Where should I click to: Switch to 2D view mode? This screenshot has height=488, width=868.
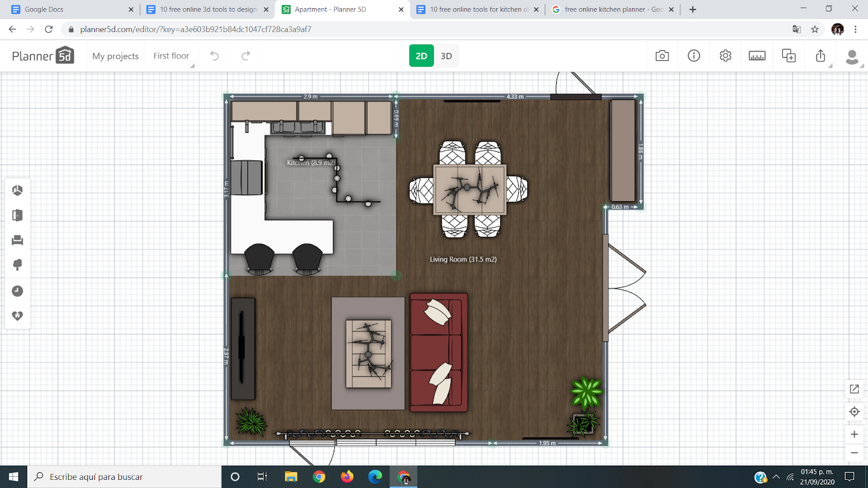coord(421,56)
